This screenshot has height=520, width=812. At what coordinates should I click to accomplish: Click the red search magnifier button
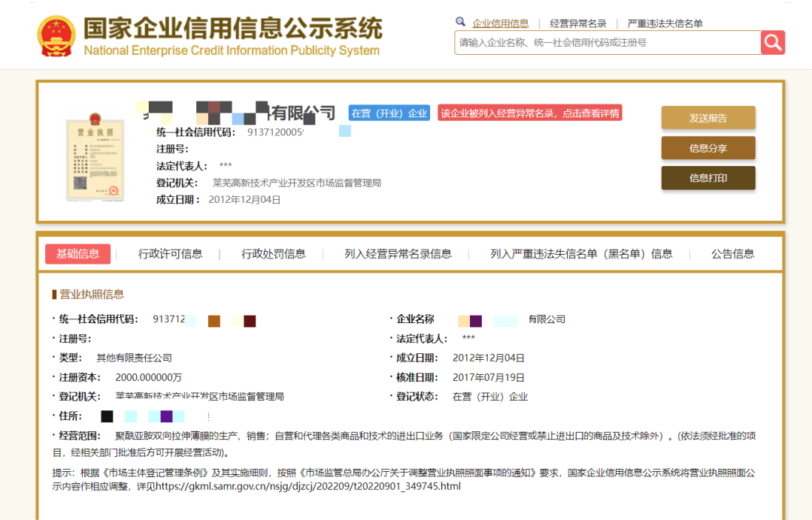pyautogui.click(x=772, y=42)
